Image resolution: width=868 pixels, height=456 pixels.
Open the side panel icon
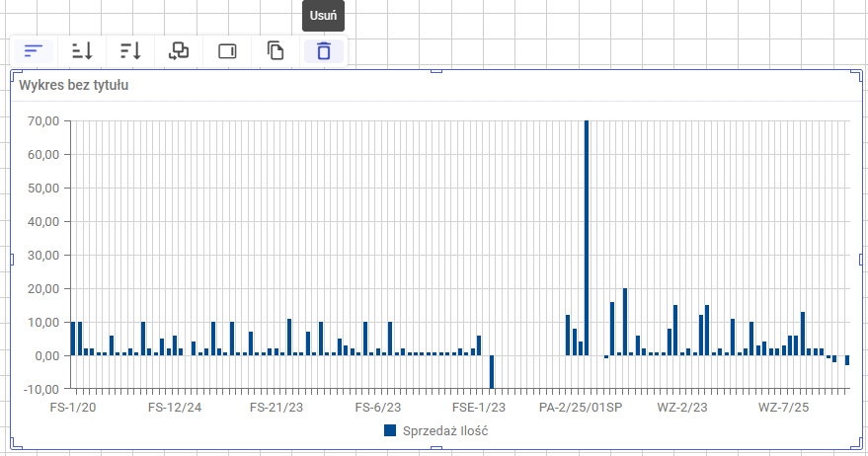tap(227, 51)
